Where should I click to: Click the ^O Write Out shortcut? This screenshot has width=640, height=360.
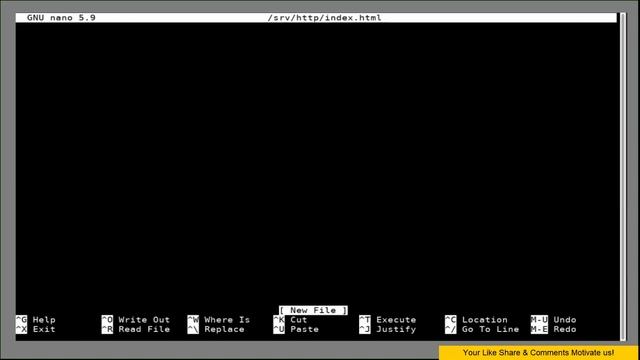click(136, 320)
